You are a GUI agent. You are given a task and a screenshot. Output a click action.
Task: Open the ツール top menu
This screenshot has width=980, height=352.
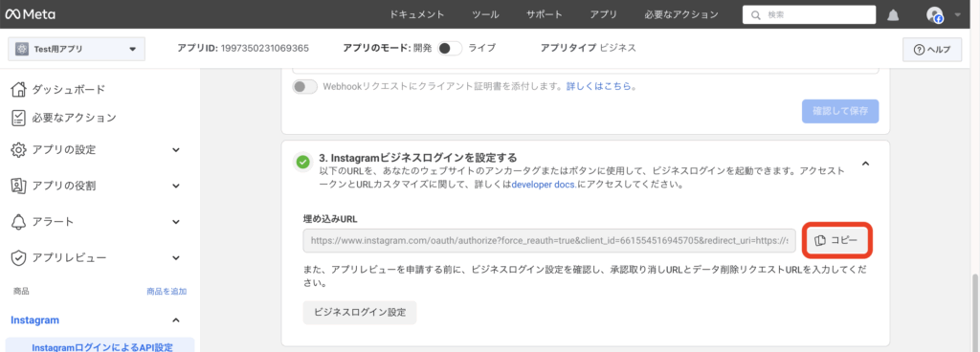485,14
